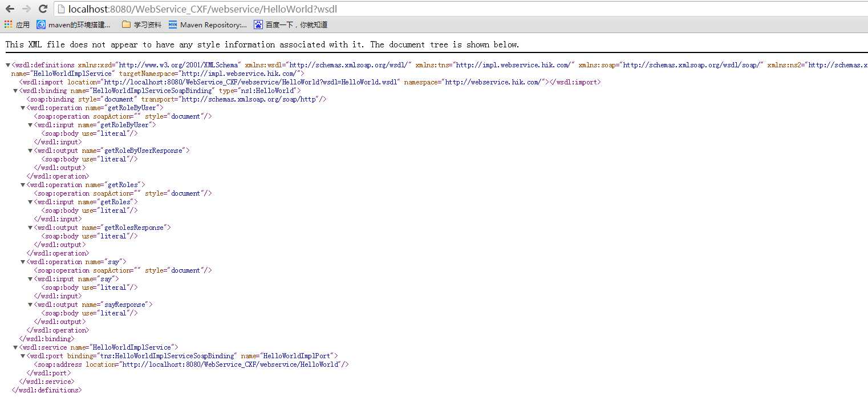Collapse the wsdl:service HelloWorldImplService node
The height and width of the screenshot is (401, 868).
click(x=15, y=347)
